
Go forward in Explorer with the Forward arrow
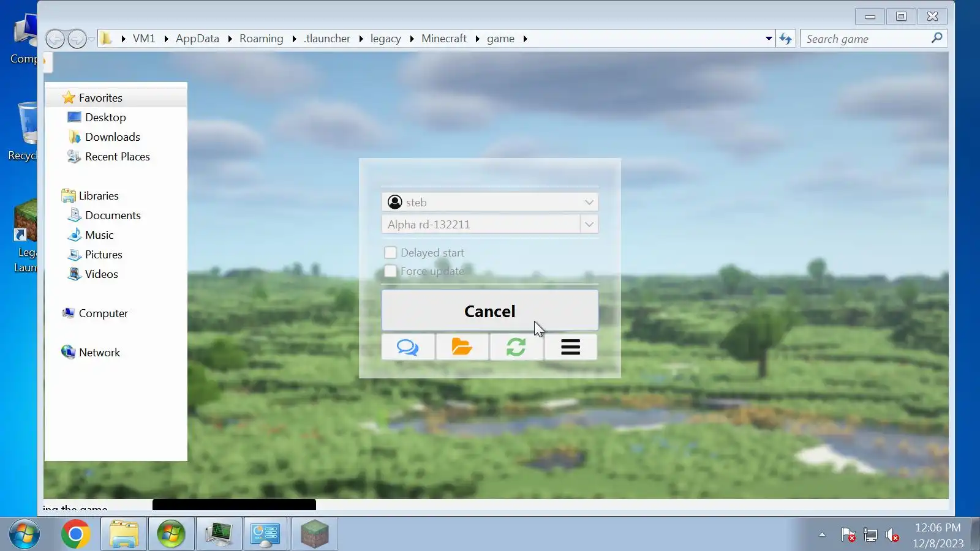click(x=77, y=39)
